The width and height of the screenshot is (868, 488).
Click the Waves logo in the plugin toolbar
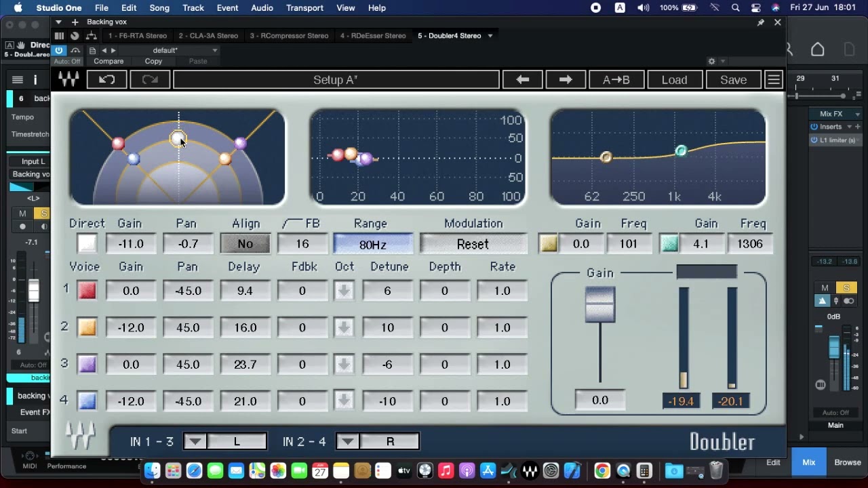click(x=68, y=79)
